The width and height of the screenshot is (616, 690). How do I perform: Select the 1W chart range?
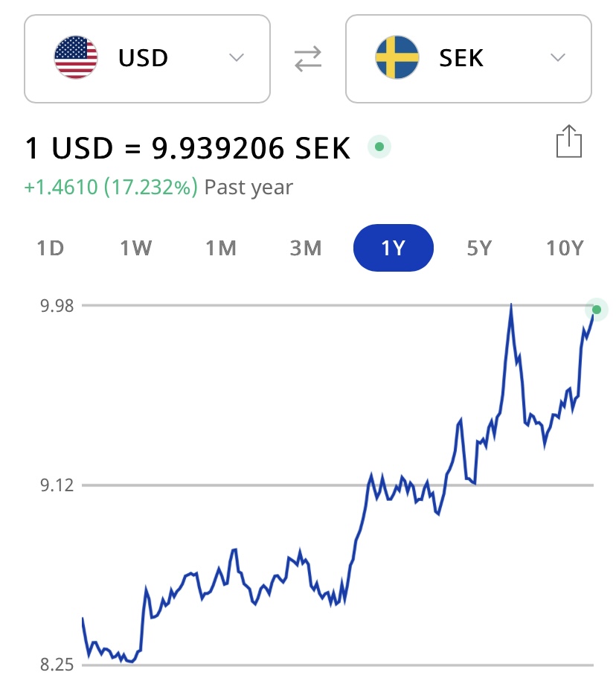pyautogui.click(x=136, y=249)
